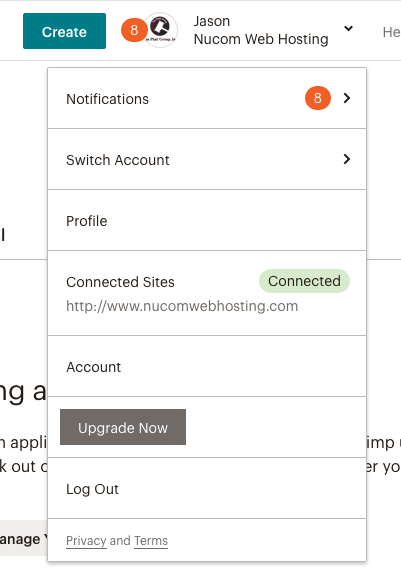The height and width of the screenshot is (586, 401).
Task: Click the 8 badge in Notifications row
Action: (x=318, y=98)
